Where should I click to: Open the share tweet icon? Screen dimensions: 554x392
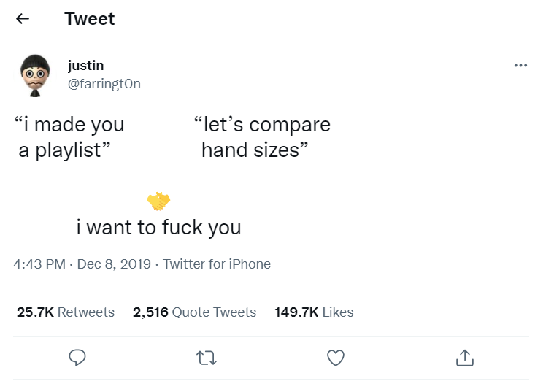click(x=464, y=358)
